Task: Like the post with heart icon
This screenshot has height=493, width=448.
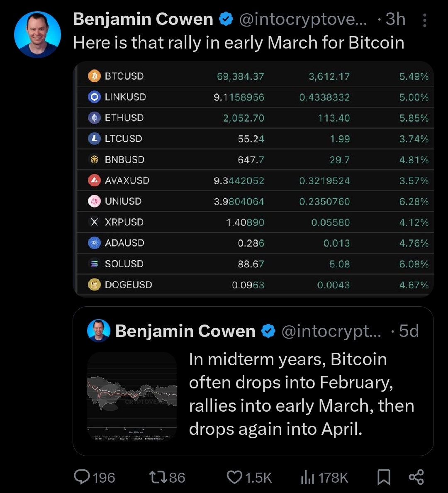Action: [235, 477]
